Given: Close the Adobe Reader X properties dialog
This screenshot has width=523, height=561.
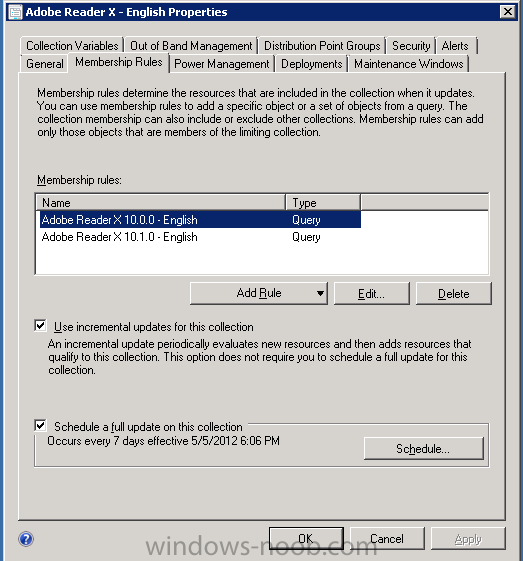Looking at the screenshot, I should coord(508,12).
